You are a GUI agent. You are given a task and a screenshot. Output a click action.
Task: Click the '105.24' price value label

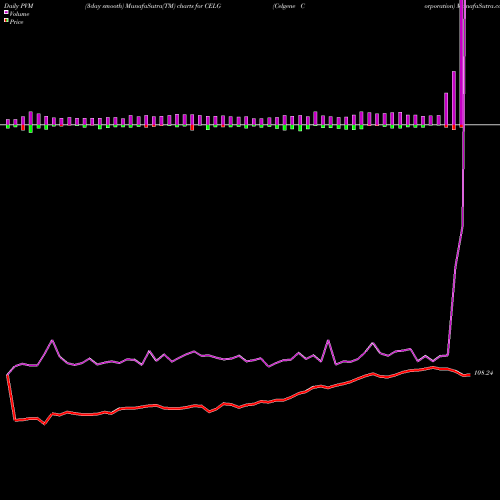coord(483,373)
